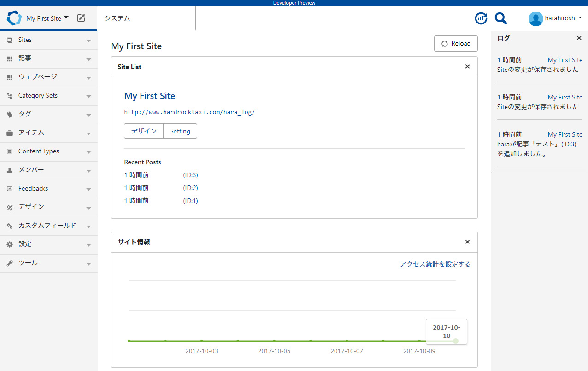Click the Movable Type logo icon
588x371 pixels.
[x=14, y=18]
